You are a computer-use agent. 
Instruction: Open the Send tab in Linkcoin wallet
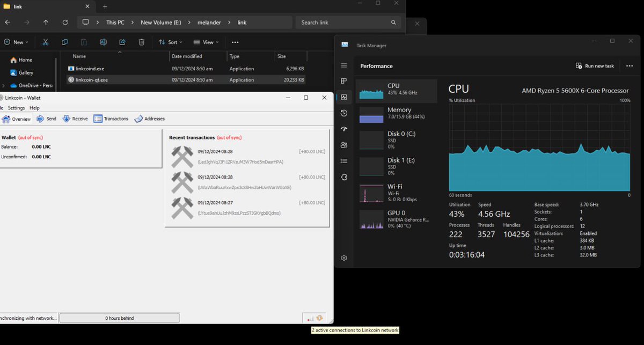click(x=46, y=119)
